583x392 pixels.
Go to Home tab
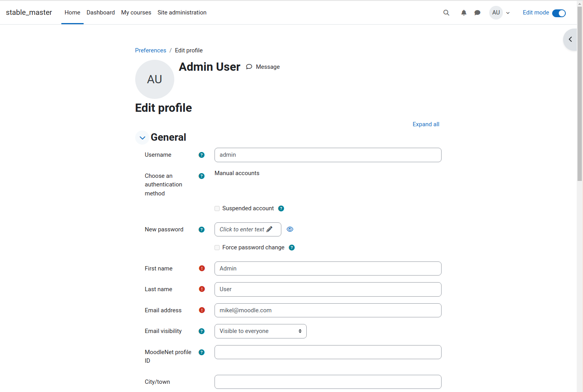[x=72, y=13]
